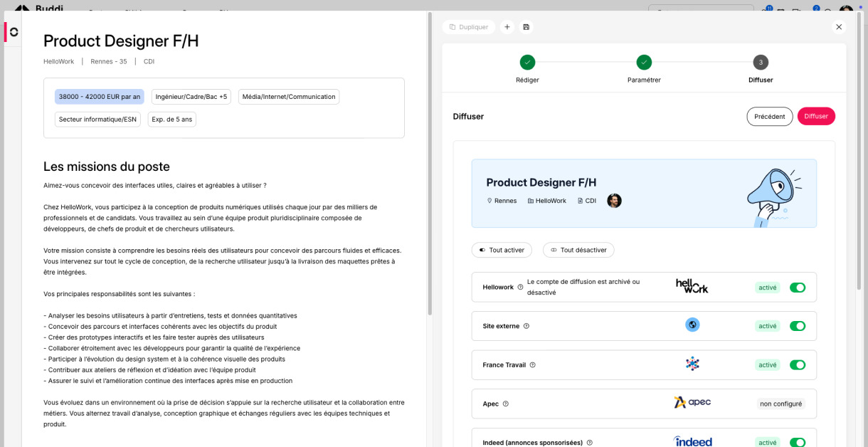Disable the Hellowork diffusion toggle
Image resolution: width=868 pixels, height=447 pixels.
tap(798, 288)
